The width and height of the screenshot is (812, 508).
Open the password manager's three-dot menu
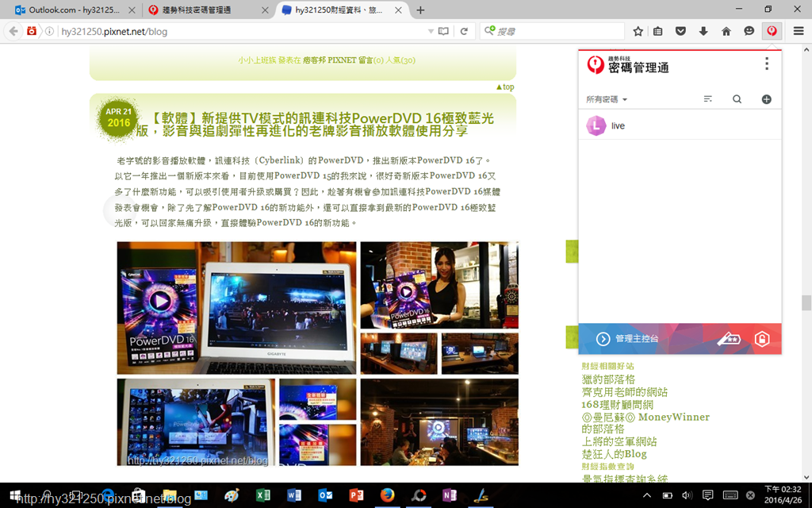pyautogui.click(x=767, y=63)
